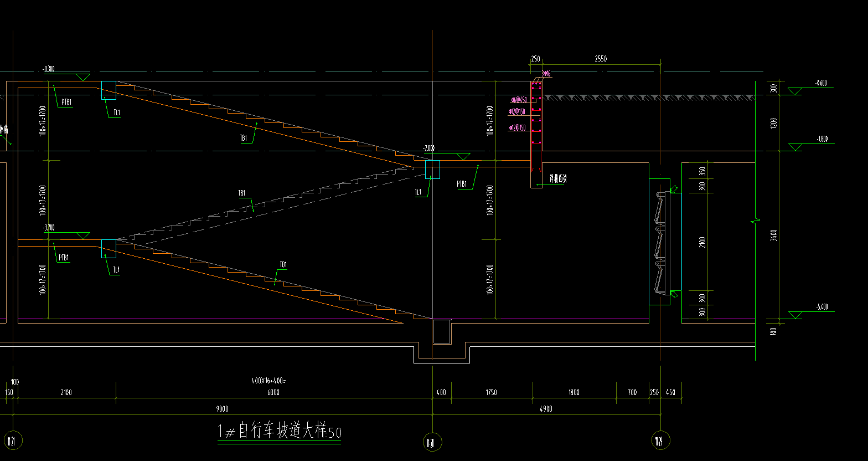Select the 6800 dimension text
Screen dimensions: 868x461
273,392
